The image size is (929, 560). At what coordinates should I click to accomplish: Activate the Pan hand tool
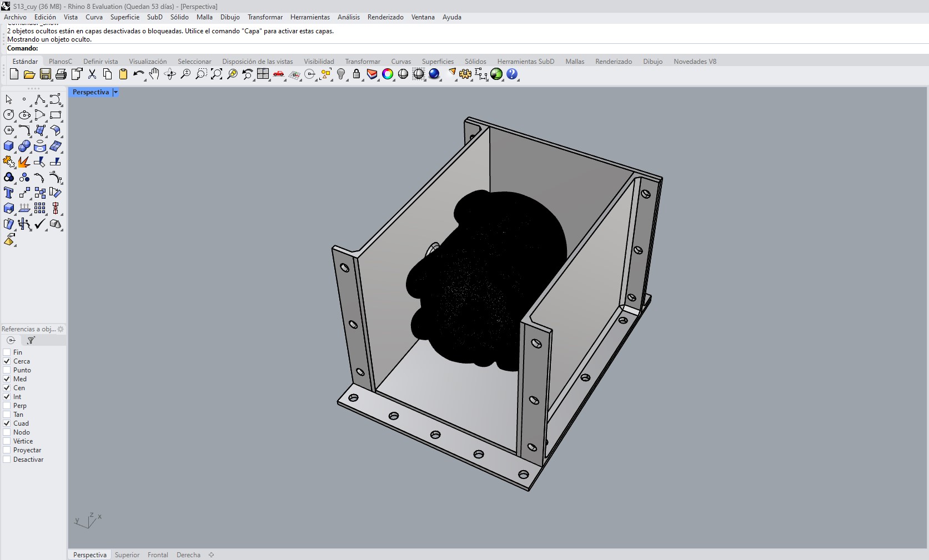coord(154,74)
